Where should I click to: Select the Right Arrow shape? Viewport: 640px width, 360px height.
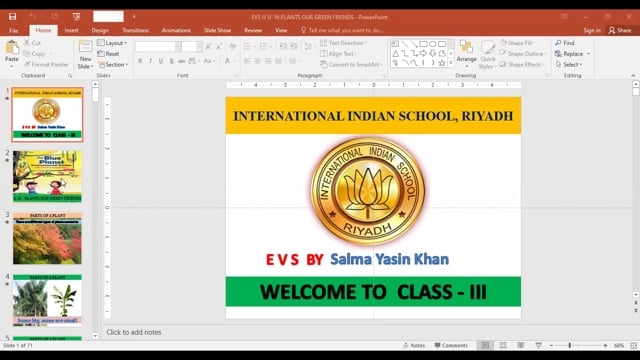(x=423, y=53)
